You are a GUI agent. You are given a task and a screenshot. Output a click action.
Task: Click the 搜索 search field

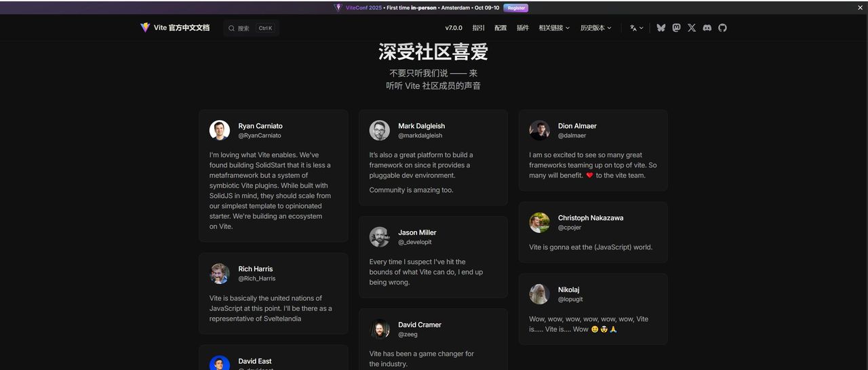click(252, 28)
